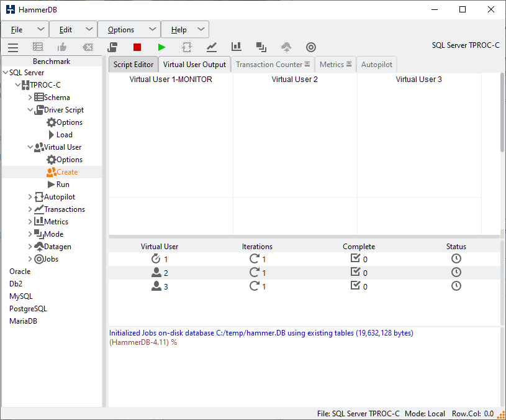Click the Virtual User people icon
506x420 pixels.
39,147
